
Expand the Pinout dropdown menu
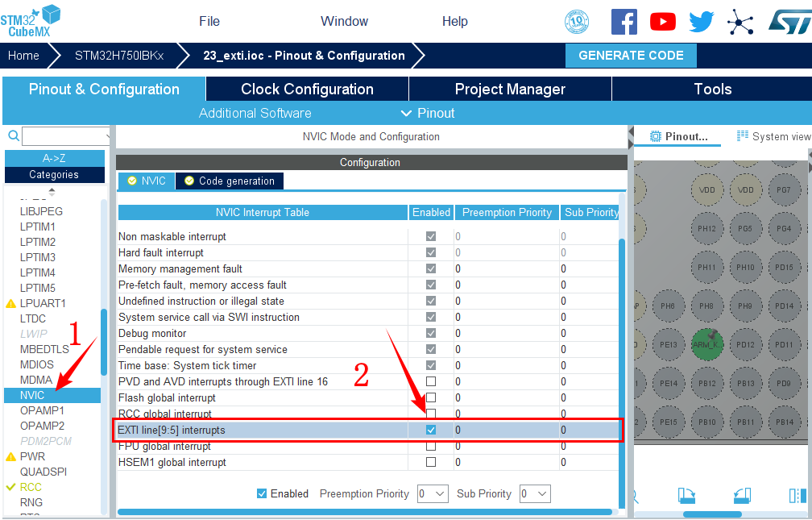(428, 113)
